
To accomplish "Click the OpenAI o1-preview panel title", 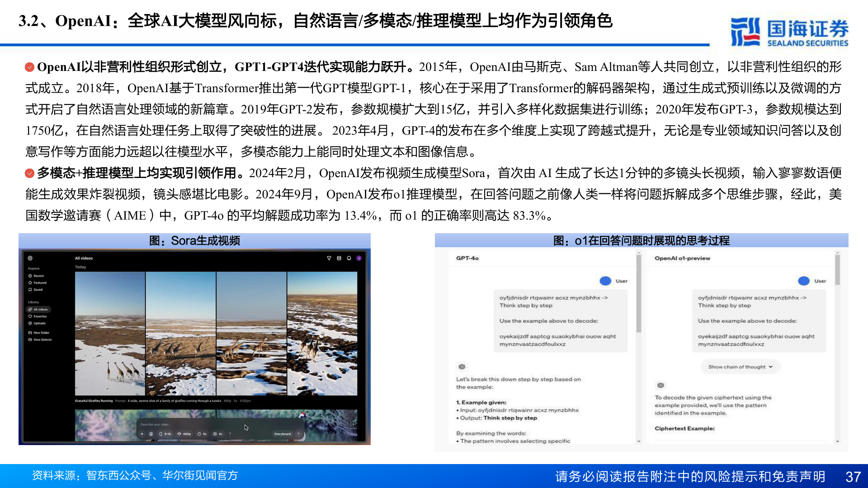I will (x=682, y=258).
